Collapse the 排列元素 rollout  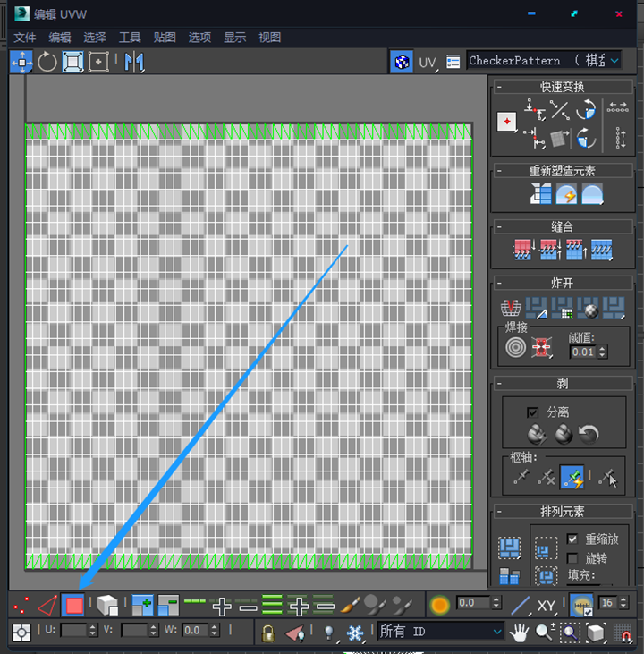[x=499, y=512]
